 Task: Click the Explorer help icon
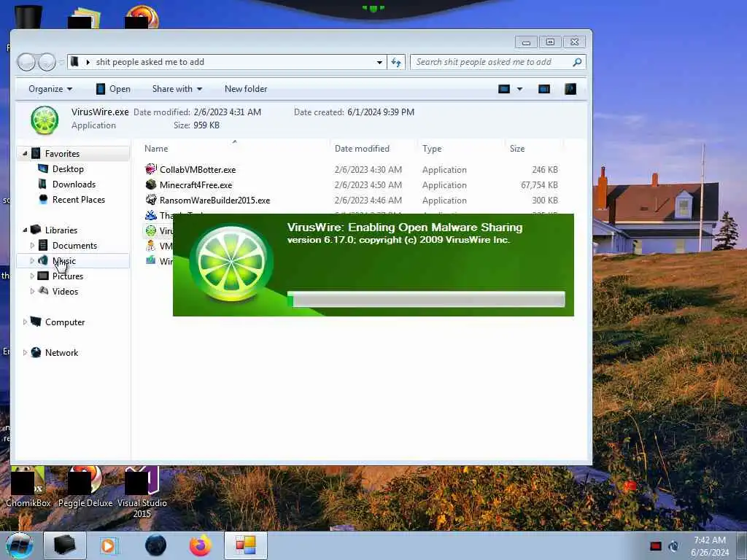570,88
